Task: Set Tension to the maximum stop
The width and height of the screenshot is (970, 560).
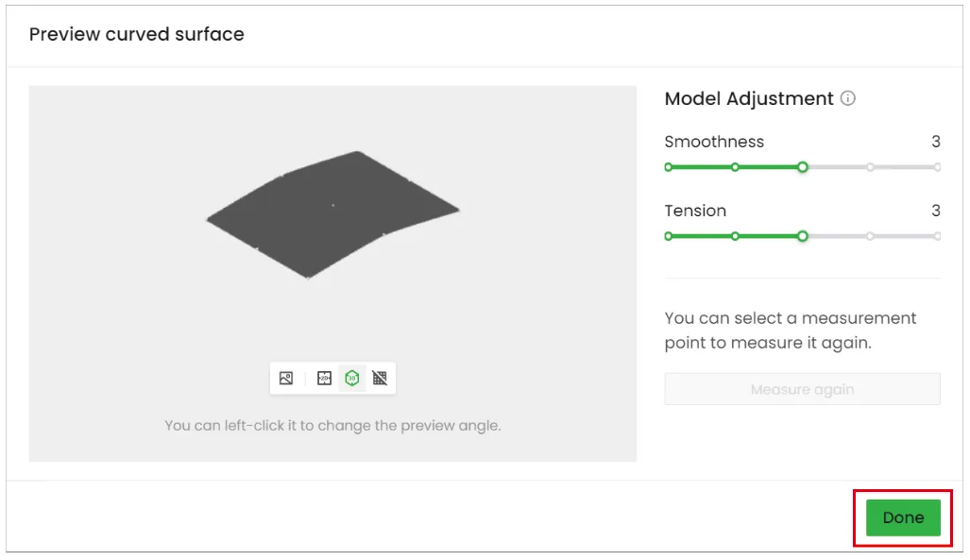Action: tap(938, 236)
